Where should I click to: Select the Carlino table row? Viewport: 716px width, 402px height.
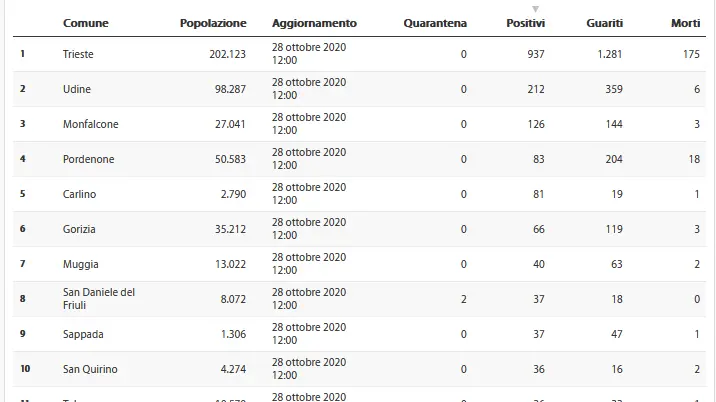pos(359,194)
